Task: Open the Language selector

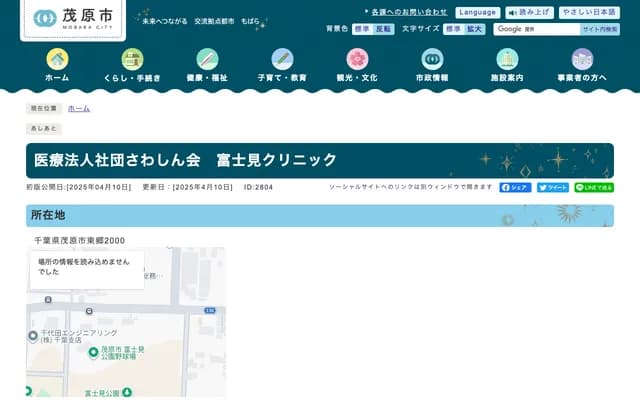Action: pos(477,12)
